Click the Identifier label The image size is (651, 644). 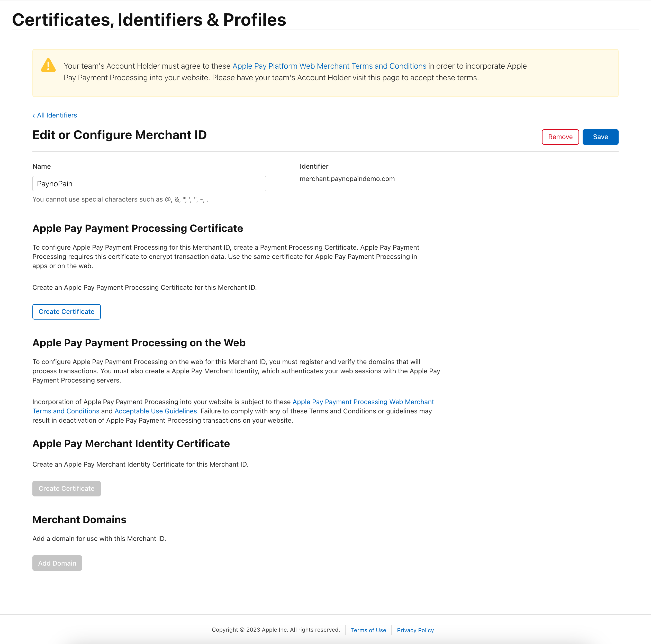(x=314, y=167)
